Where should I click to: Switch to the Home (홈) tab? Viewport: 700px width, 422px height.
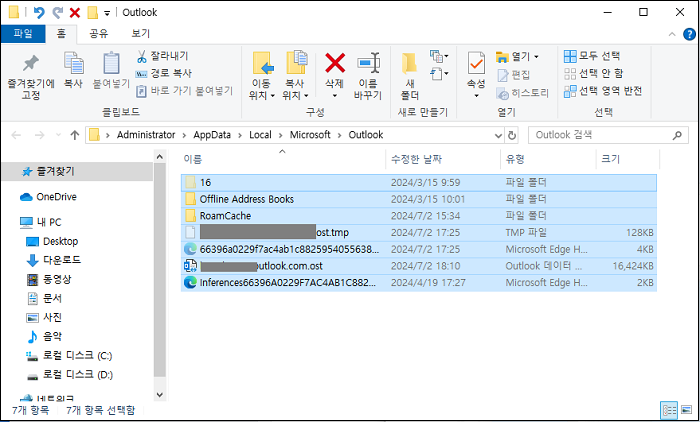(x=61, y=33)
